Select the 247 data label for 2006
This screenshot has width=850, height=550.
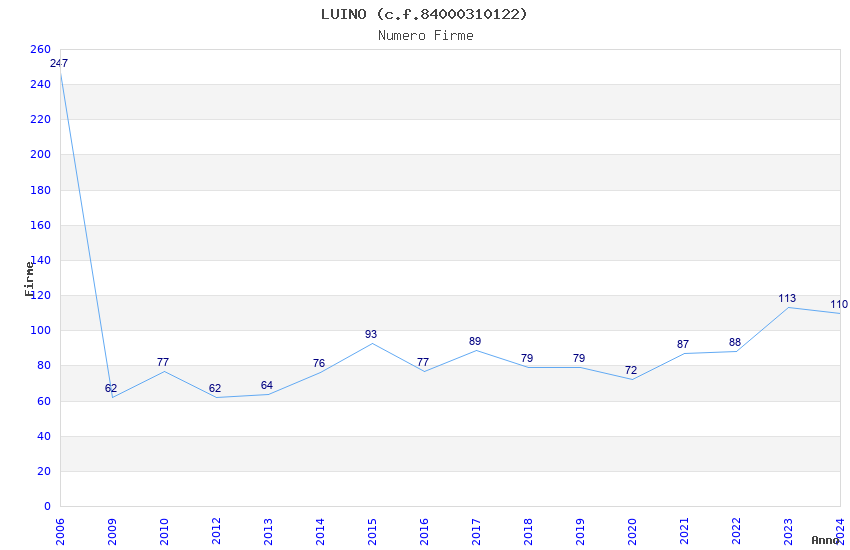point(59,63)
